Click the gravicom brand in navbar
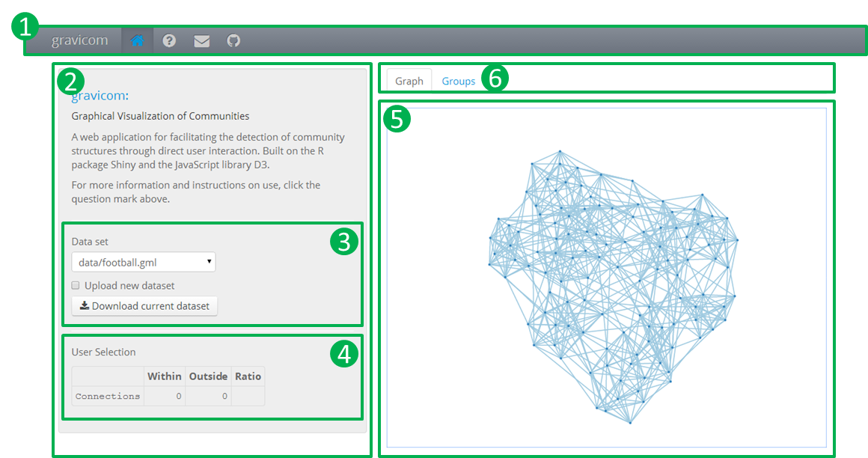 click(x=80, y=40)
